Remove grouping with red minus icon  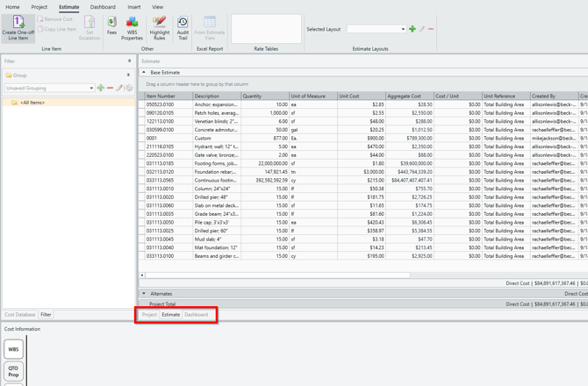110,88
